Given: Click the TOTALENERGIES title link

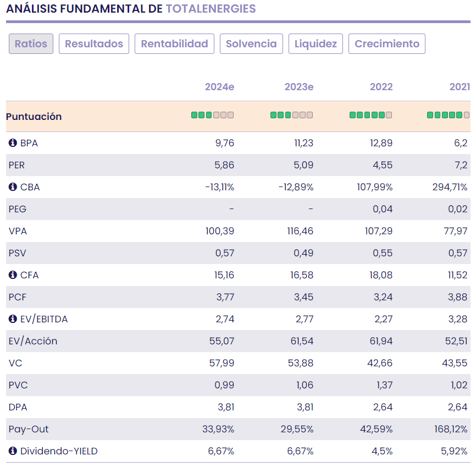Looking at the screenshot, I should [x=211, y=9].
